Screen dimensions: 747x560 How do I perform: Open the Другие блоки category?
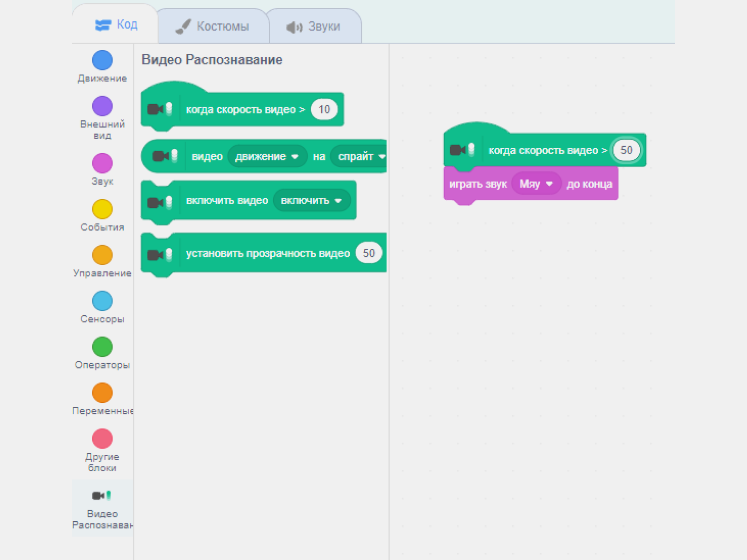(102, 450)
